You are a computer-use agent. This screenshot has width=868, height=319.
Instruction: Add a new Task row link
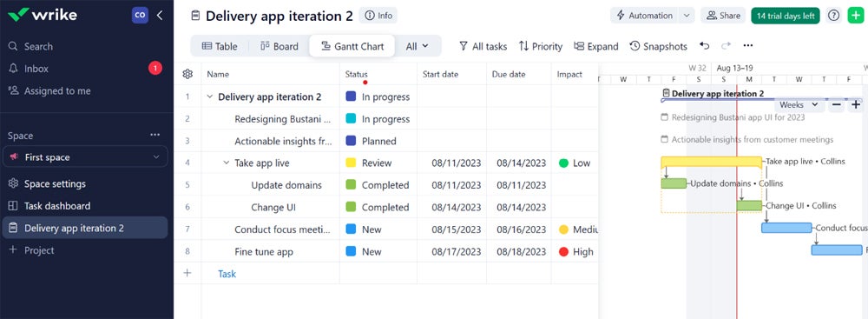tap(227, 274)
